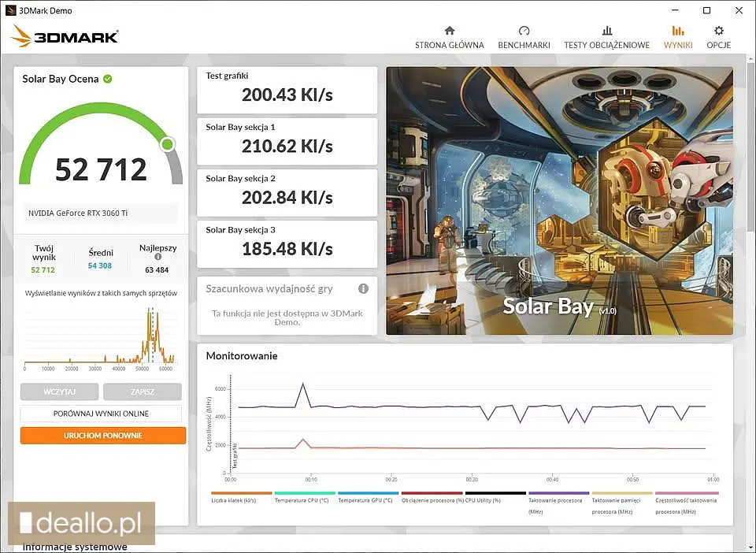The width and height of the screenshot is (756, 553).
Task: Click Zapisz button
Action: [143, 392]
